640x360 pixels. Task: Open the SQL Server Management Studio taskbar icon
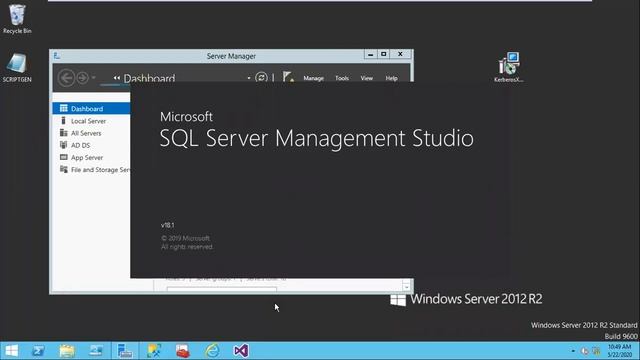coord(154,351)
